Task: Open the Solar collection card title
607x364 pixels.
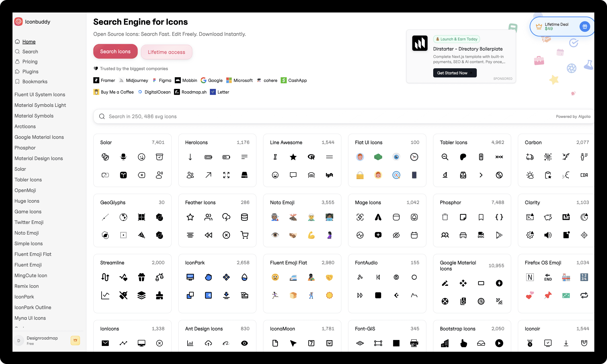Action: coord(106,142)
